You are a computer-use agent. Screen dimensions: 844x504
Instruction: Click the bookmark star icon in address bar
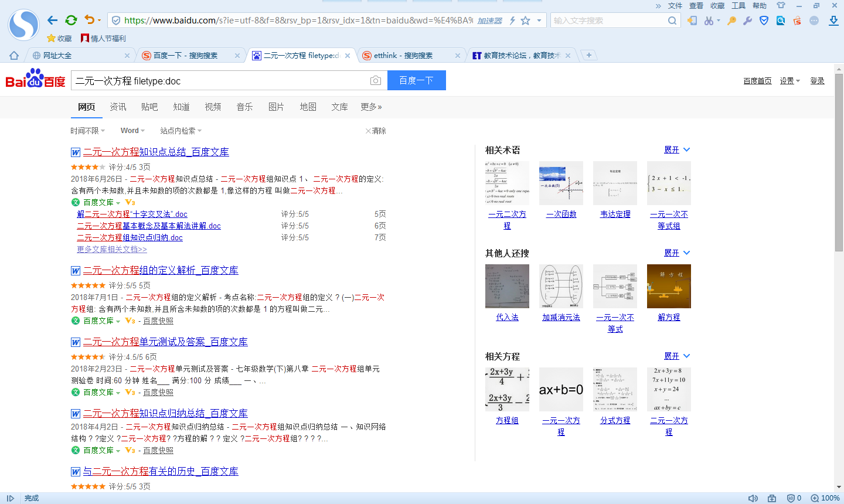click(x=526, y=21)
